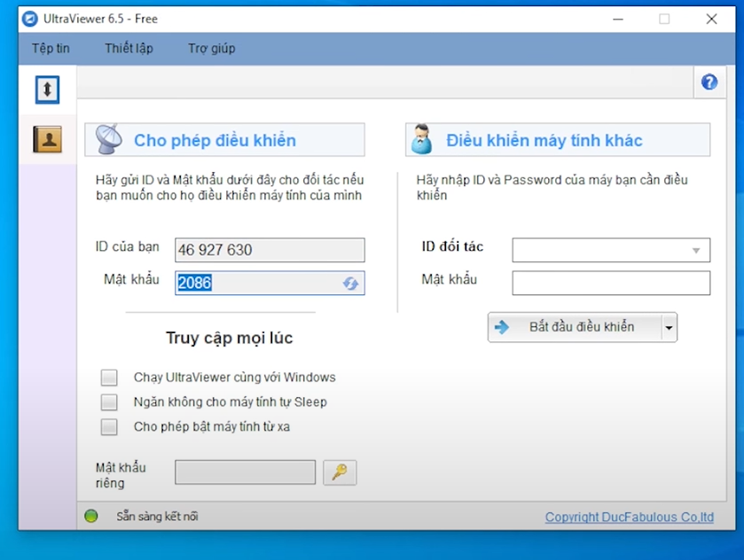Viewport: 744px width, 560px height.
Task: Click the Cho phép điều khiển header
Action: [225, 140]
